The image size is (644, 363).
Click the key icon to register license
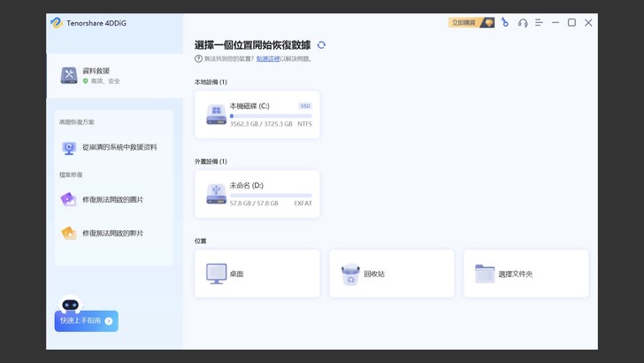pos(505,22)
